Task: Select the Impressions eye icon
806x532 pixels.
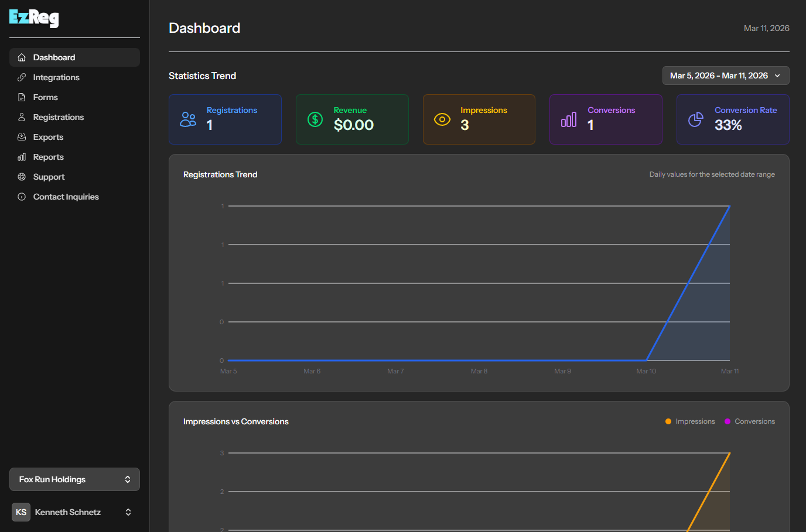Action: tap(442, 119)
